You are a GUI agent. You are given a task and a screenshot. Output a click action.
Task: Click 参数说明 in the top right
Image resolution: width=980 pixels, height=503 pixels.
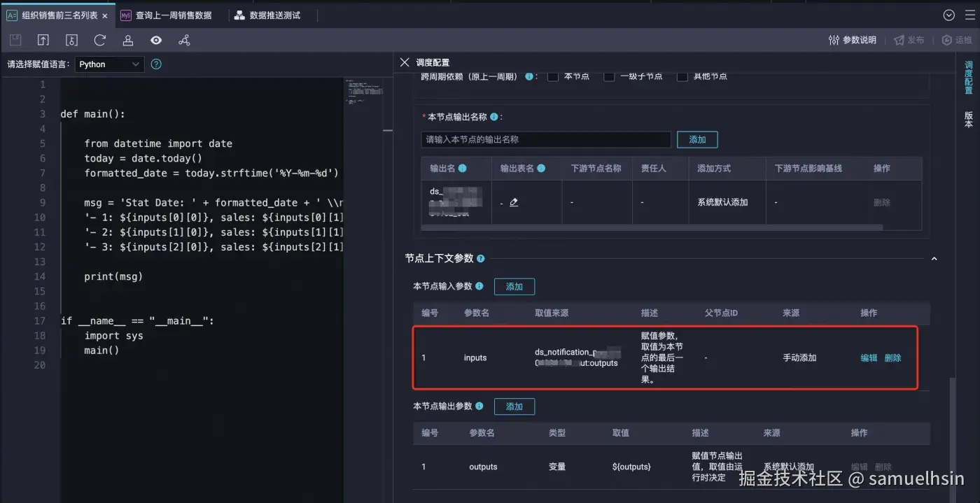click(x=852, y=41)
